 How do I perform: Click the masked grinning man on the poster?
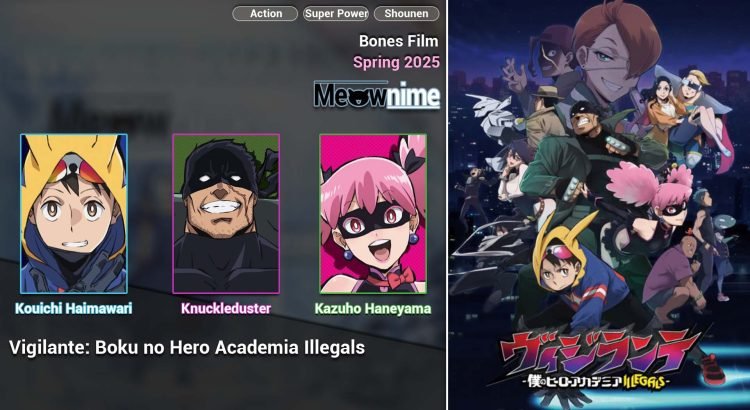[591, 122]
